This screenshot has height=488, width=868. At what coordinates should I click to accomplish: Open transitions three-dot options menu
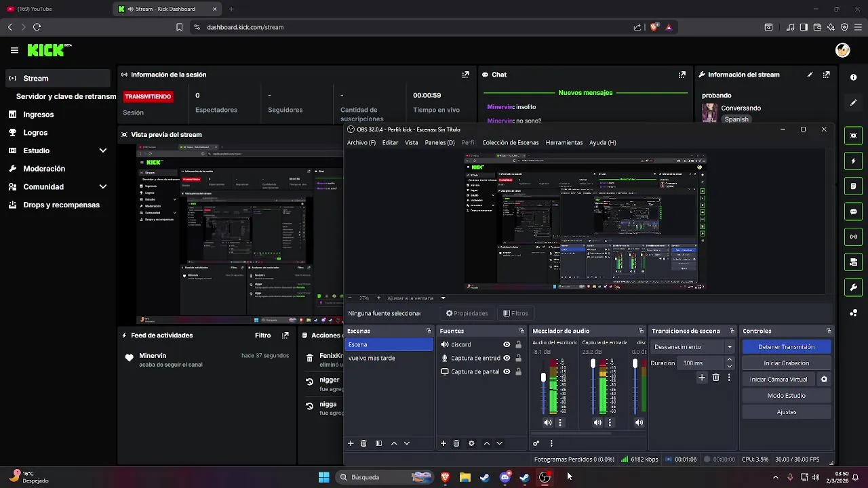[729, 378]
